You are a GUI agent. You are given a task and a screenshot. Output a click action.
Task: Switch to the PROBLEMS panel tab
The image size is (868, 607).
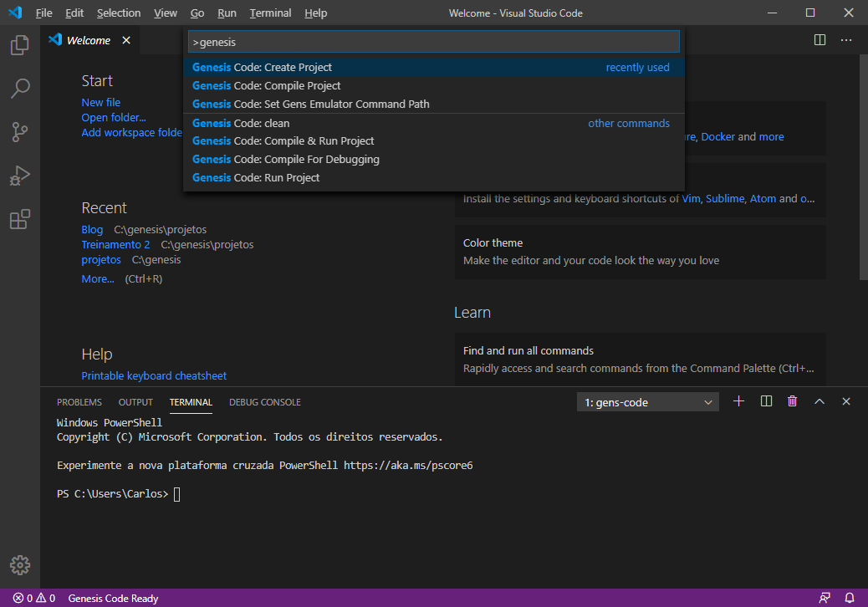(79, 402)
